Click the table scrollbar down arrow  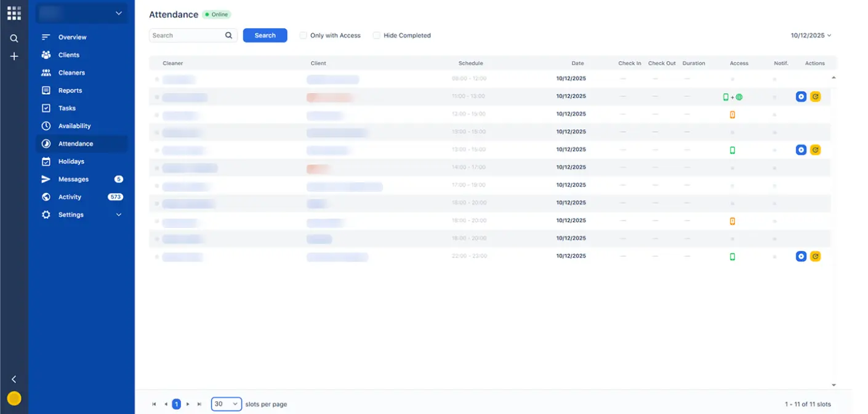[x=834, y=385]
